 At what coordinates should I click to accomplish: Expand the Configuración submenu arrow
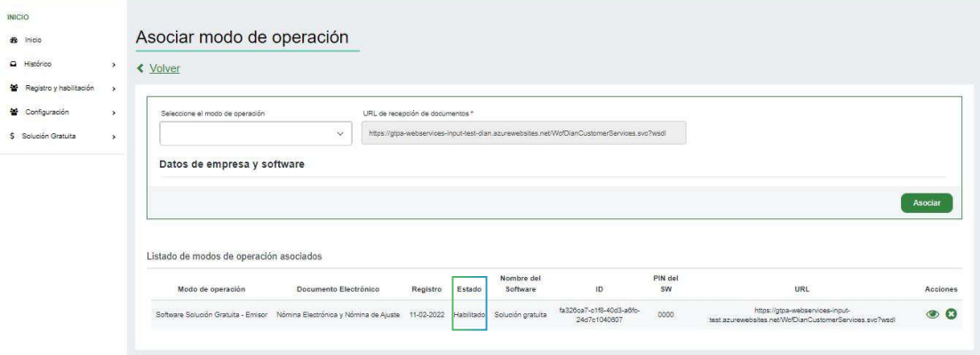[x=115, y=112]
